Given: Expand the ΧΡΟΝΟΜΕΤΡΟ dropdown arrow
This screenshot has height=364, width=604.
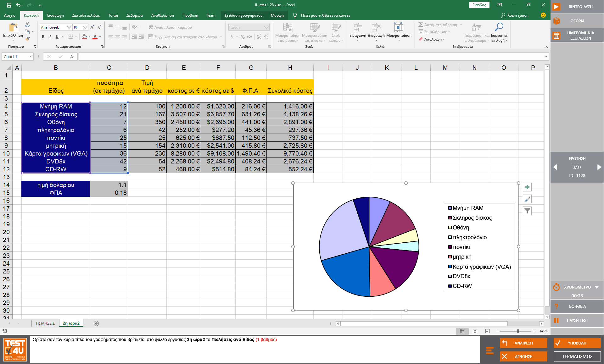Looking at the screenshot, I should [x=597, y=287].
